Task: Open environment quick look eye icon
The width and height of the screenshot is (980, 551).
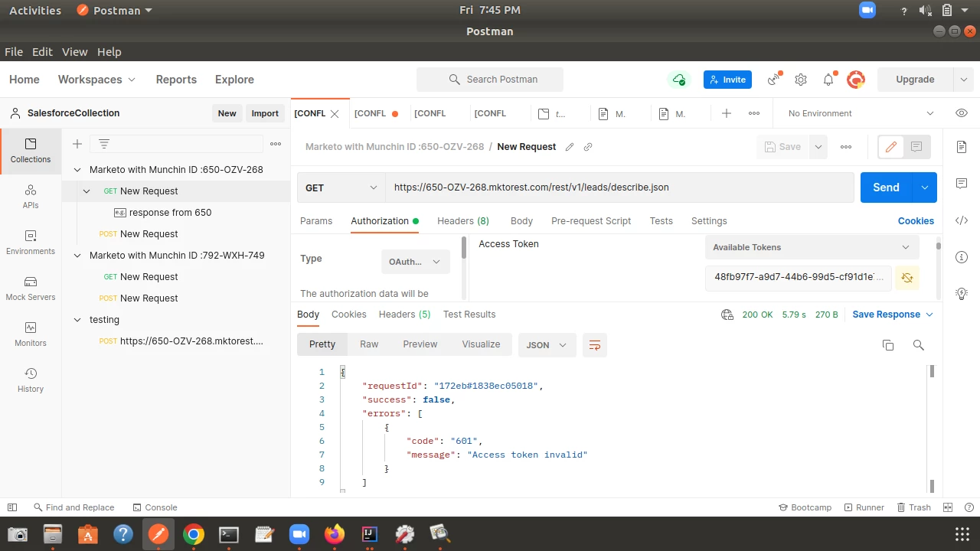Action: tap(962, 113)
